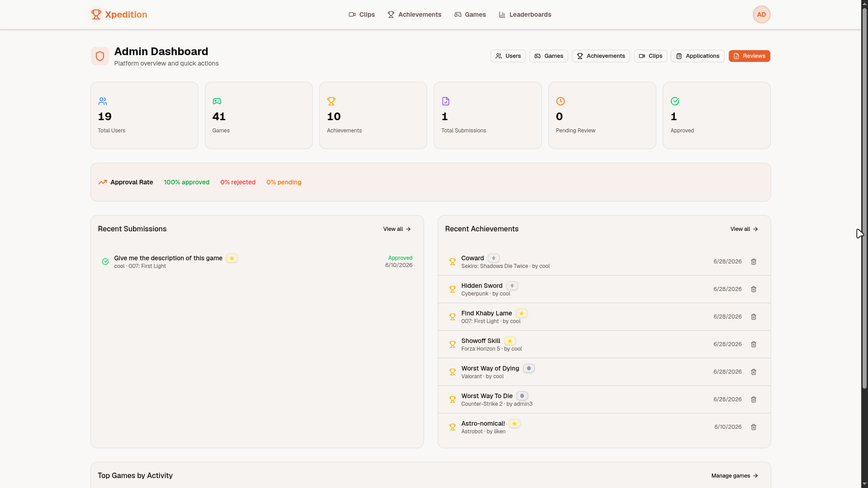Open the Clips navigation item
Viewport: 868px width, 488px height.
point(362,14)
